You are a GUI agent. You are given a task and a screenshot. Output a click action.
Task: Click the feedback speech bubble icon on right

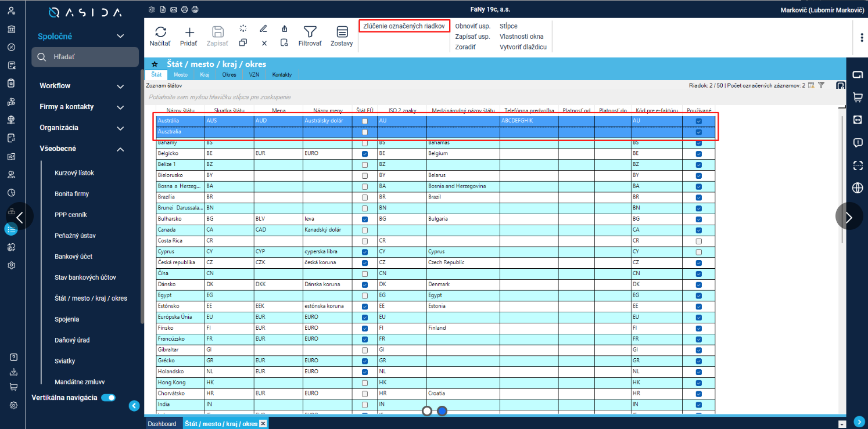(x=858, y=143)
